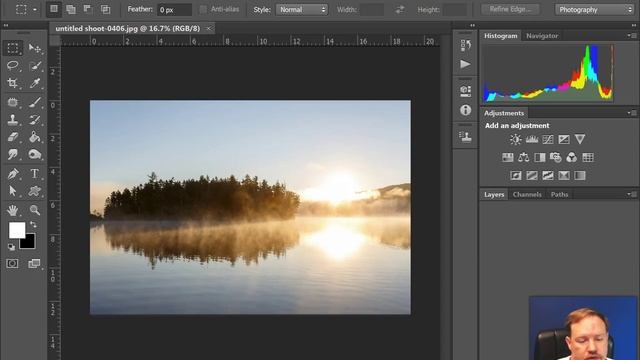This screenshot has width=640, height=360.
Task: Select the Quick Selection tool
Action: click(35, 66)
